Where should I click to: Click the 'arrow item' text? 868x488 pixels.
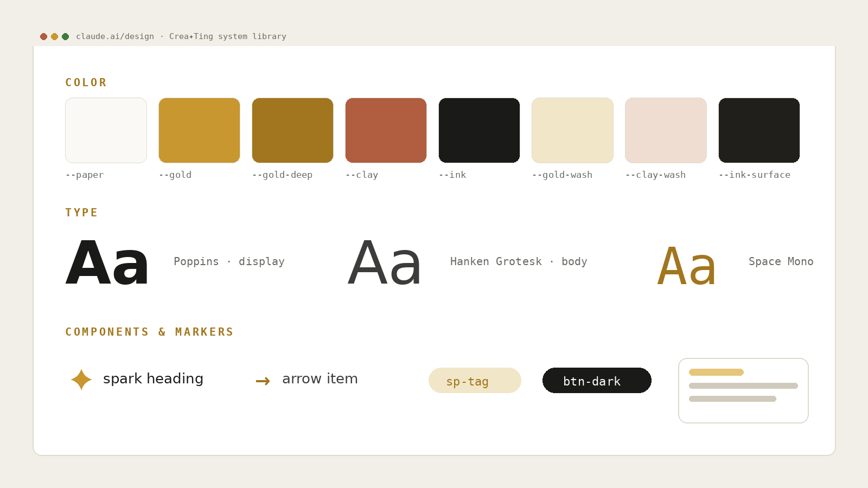click(x=320, y=378)
